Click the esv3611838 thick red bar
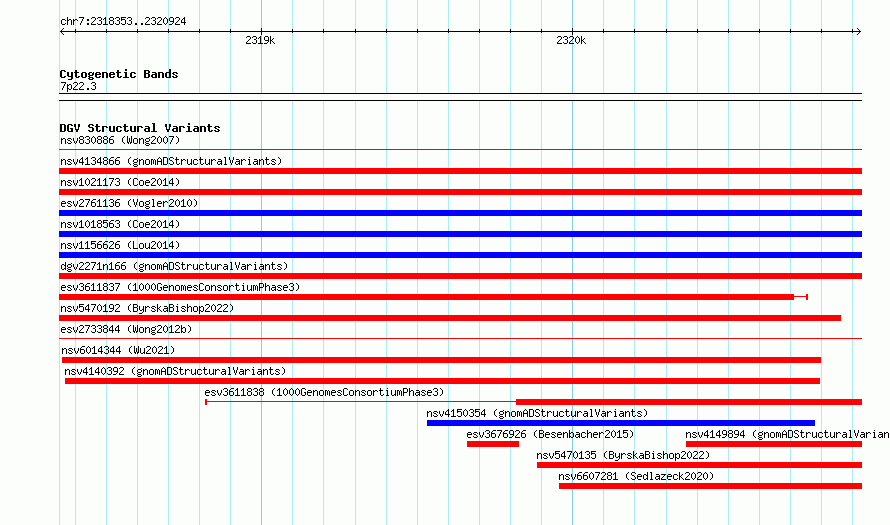 (689, 402)
